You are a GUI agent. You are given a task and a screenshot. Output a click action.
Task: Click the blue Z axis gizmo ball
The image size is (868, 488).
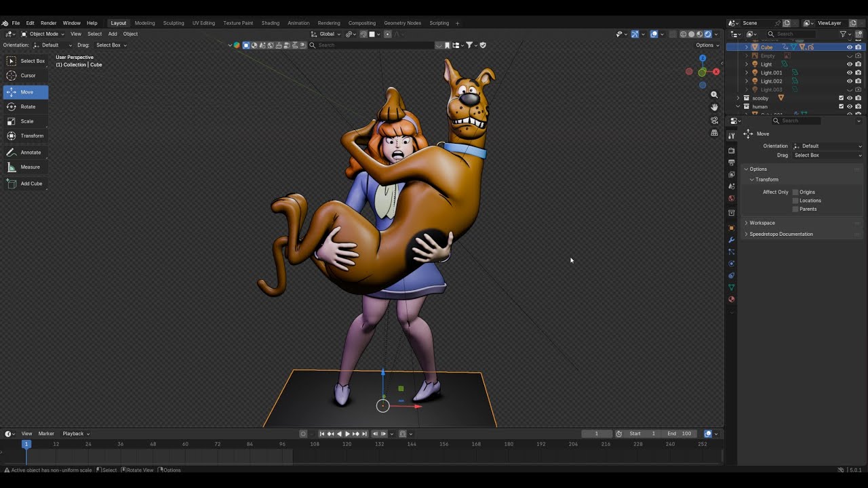pyautogui.click(x=703, y=58)
